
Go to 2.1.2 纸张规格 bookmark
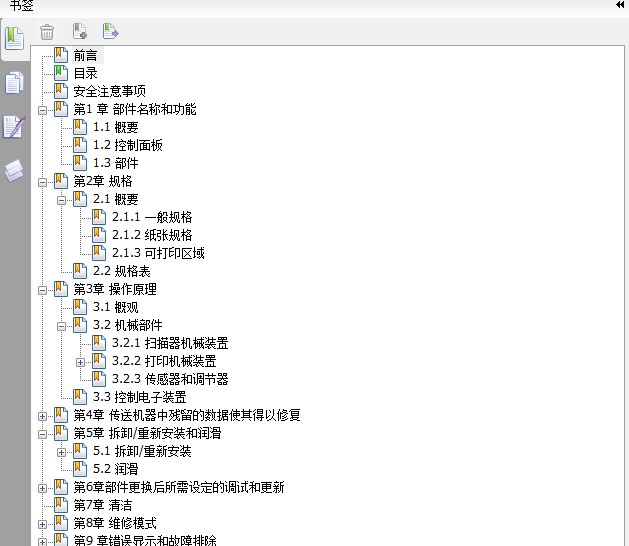[x=152, y=235]
